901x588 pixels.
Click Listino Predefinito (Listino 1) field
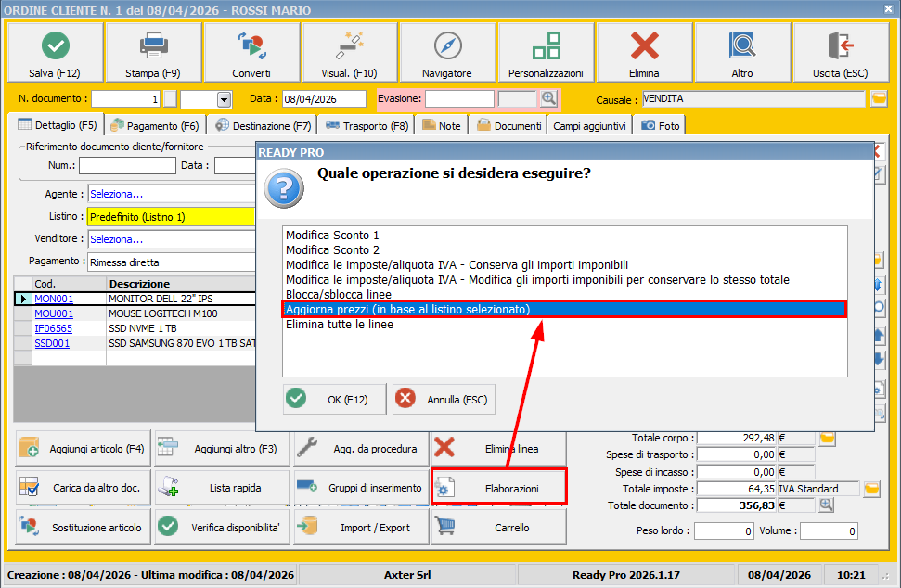[x=172, y=216]
